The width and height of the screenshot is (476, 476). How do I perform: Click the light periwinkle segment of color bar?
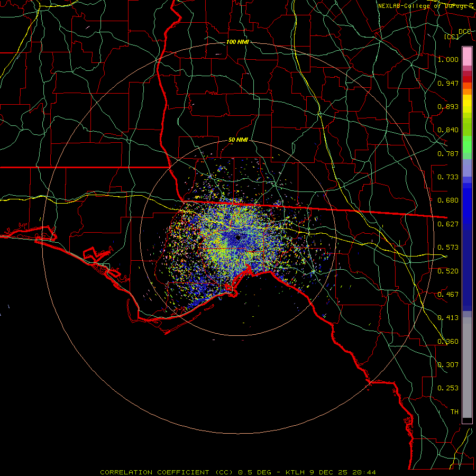pos(467,168)
